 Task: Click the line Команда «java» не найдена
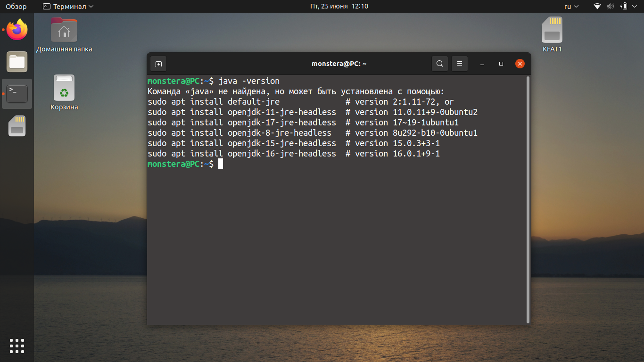296,91
